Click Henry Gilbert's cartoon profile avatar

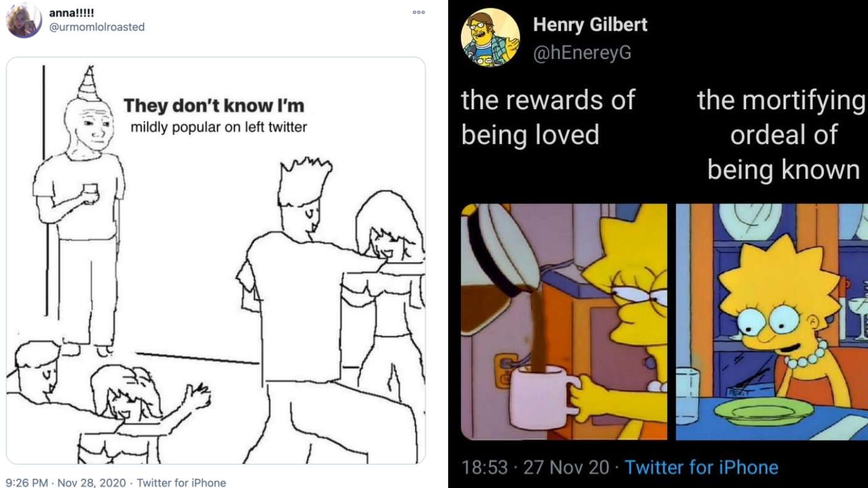coord(490,37)
